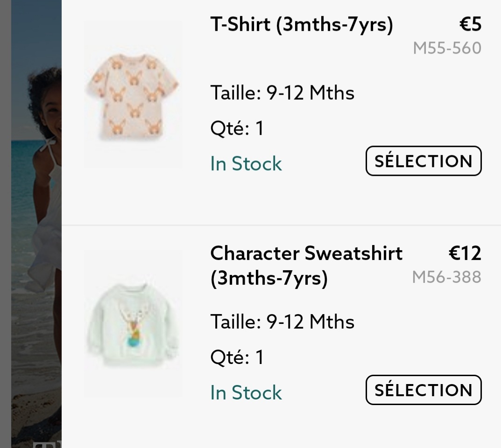Open the Character Sweatshirt (3mths-7yrs) title
The image size is (501, 448).
306,266
